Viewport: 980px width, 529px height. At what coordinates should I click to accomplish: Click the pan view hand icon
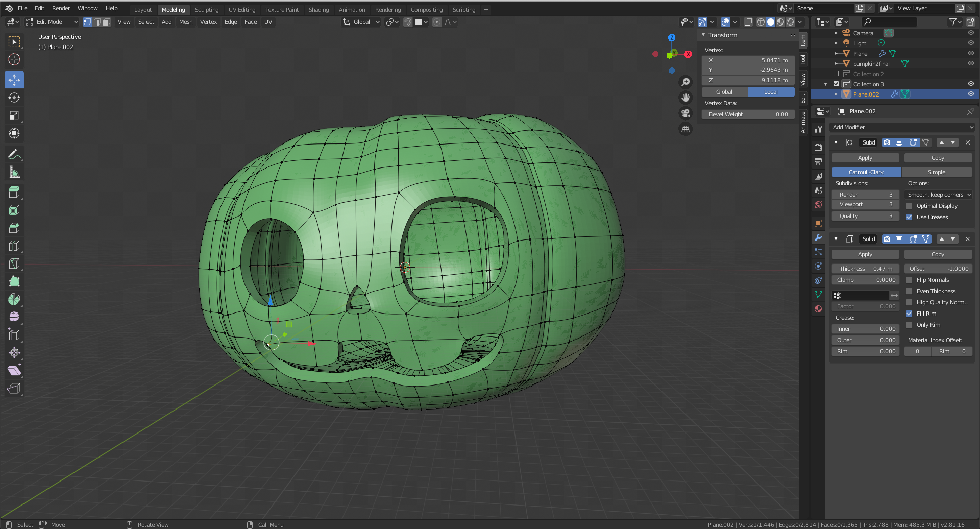coord(685,98)
